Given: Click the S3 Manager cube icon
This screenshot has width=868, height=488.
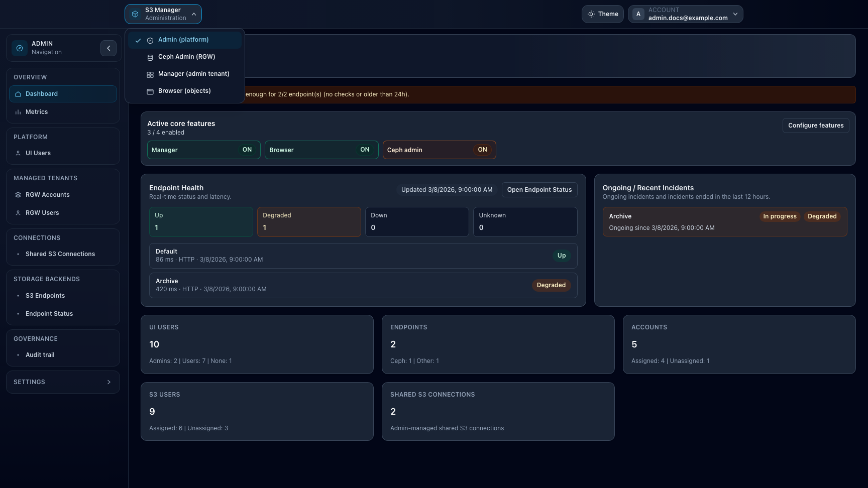Looking at the screenshot, I should pos(135,14).
